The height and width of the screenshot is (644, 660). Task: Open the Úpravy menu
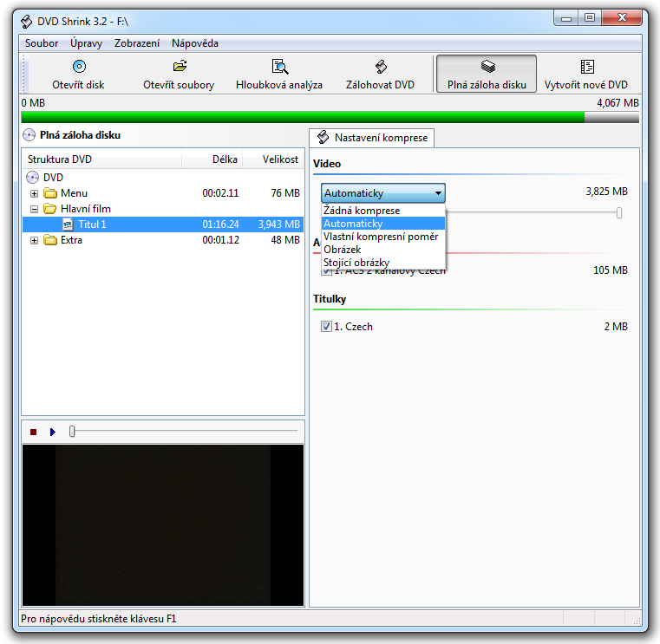(86, 43)
